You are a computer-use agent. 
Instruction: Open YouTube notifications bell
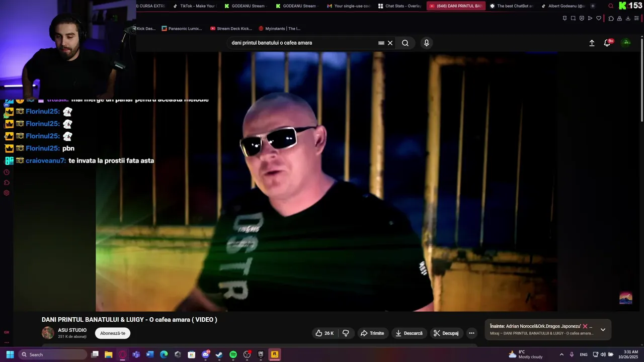tap(607, 43)
